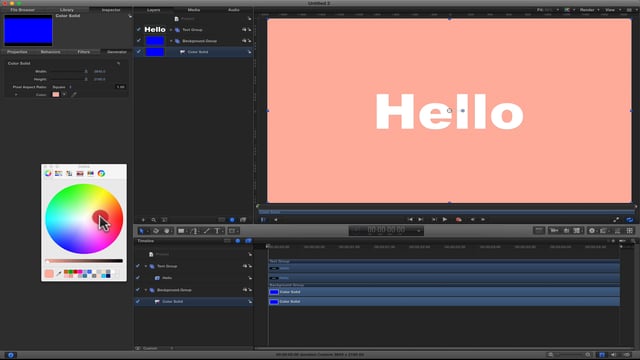This screenshot has width=640, height=360.
Task: Switch to Properties tab in Inspector
Action: [17, 52]
